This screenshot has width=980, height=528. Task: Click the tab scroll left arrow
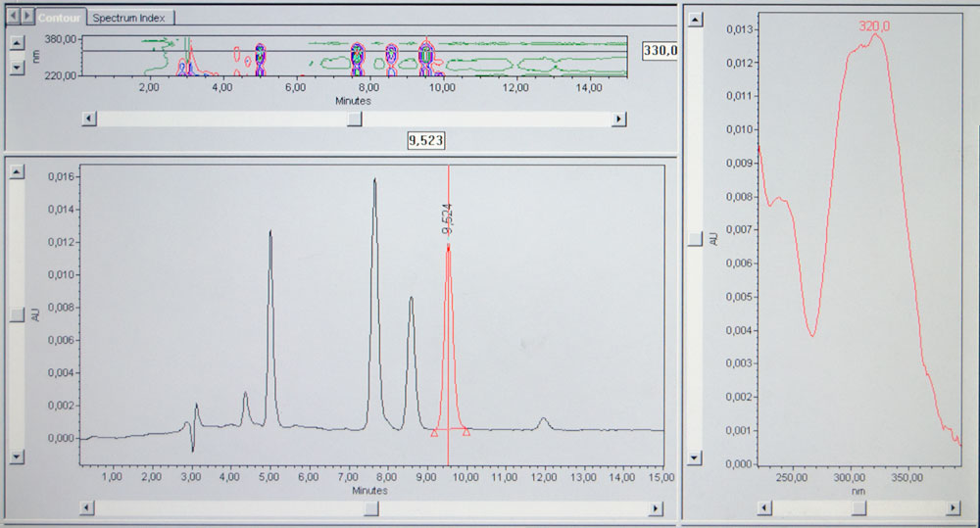click(x=13, y=15)
